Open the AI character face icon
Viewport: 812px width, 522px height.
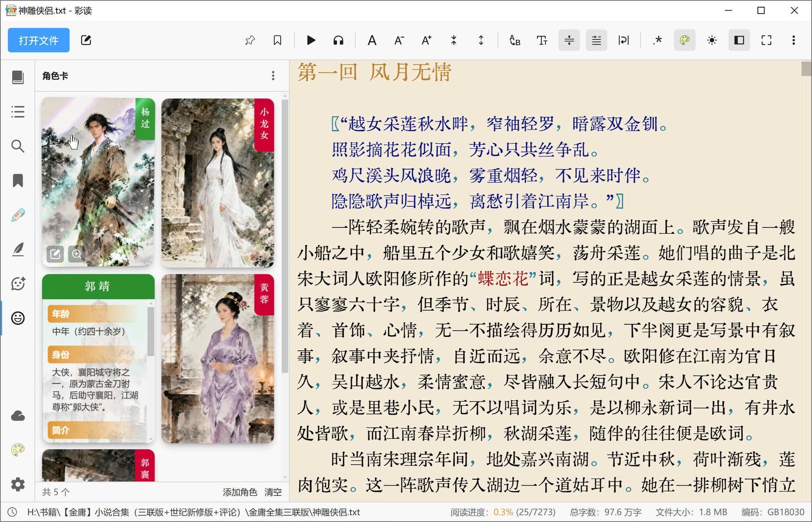coord(18,284)
